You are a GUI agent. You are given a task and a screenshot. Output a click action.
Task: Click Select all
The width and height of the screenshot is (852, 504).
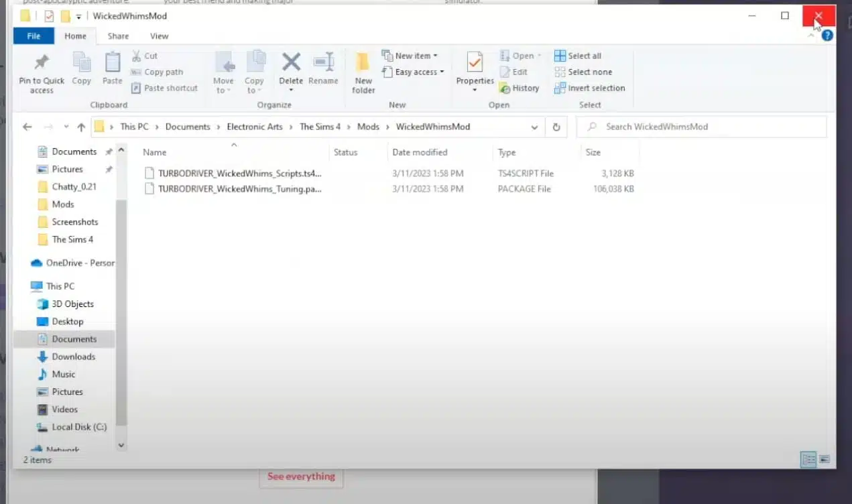pyautogui.click(x=578, y=56)
